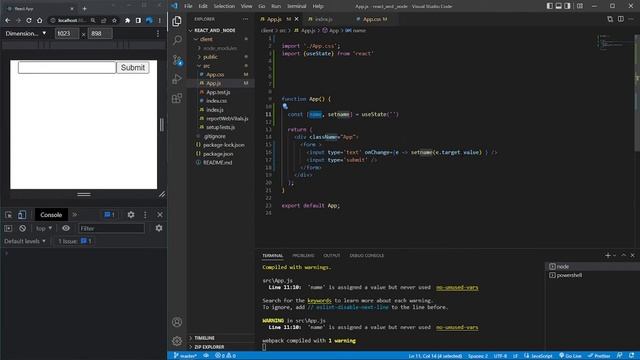The image size is (640, 360).
Task: Open the new terminal plus button
Action: [x=608, y=256]
